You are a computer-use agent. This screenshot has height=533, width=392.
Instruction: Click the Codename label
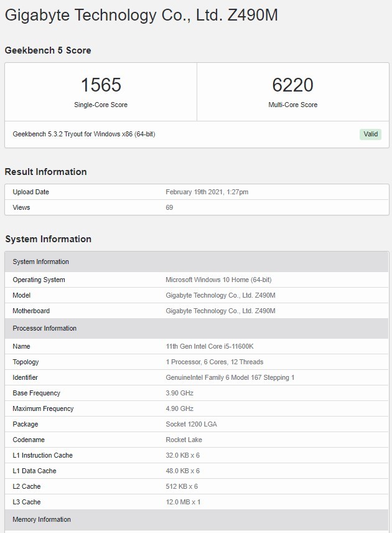(x=29, y=440)
